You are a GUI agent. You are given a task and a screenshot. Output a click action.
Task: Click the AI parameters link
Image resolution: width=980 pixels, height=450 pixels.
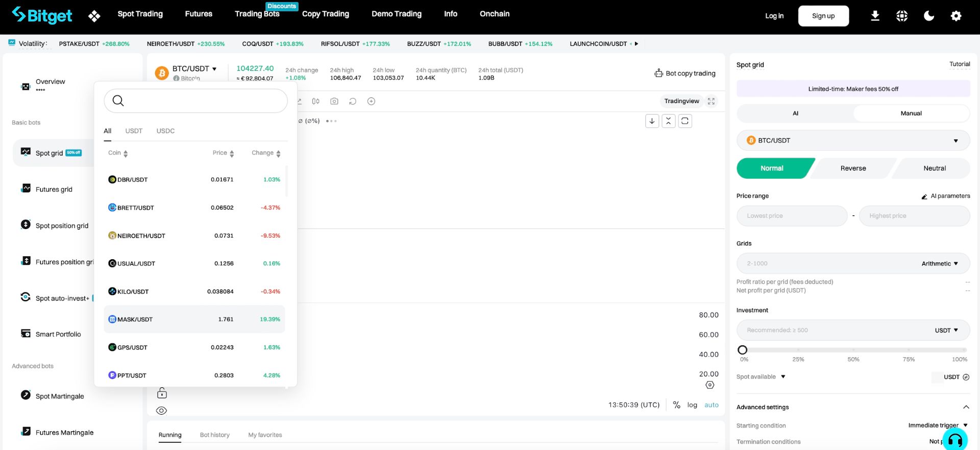(x=946, y=196)
